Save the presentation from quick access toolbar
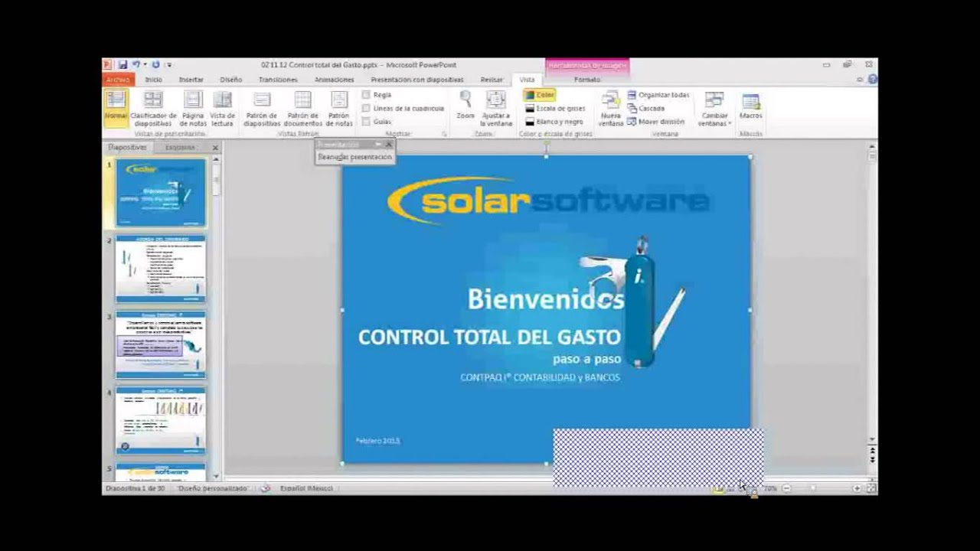980x551 pixels. pyautogui.click(x=122, y=65)
